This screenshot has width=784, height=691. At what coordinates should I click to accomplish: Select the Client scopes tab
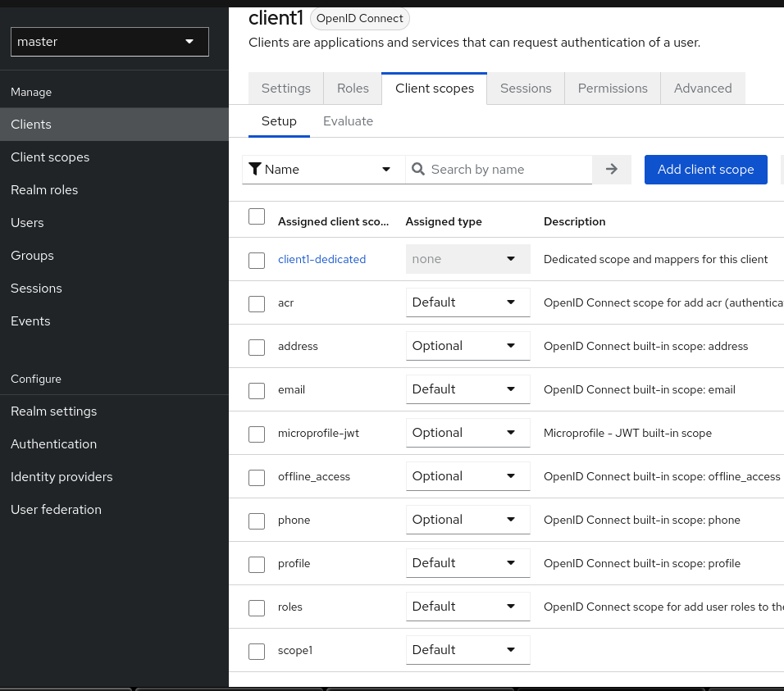(434, 89)
